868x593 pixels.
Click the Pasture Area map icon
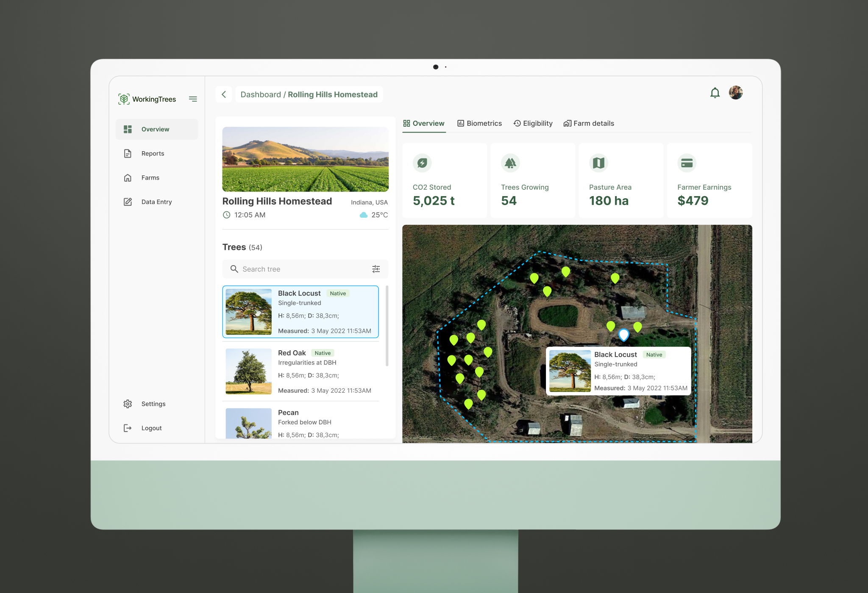598,163
